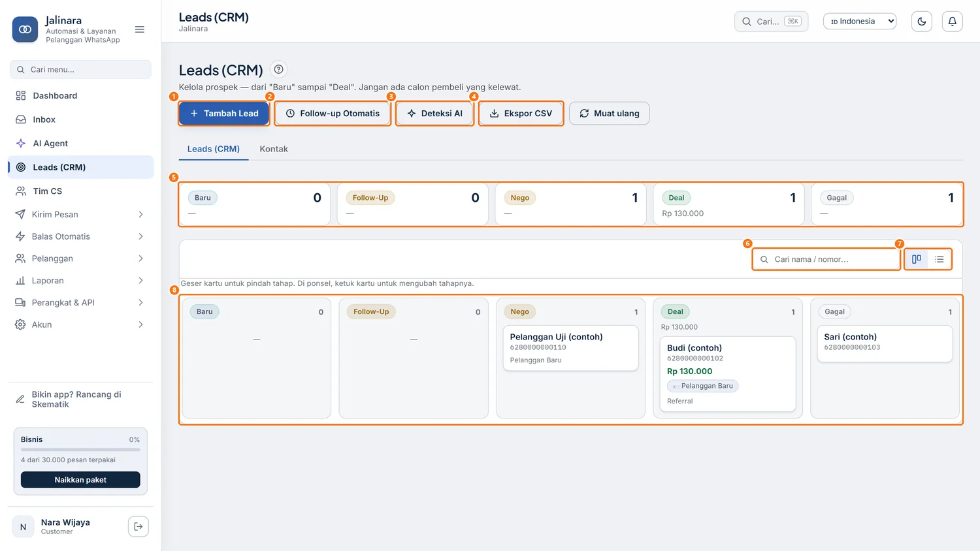Expand Perangkat & API chevron
This screenshot has width=980, height=551.
click(140, 302)
